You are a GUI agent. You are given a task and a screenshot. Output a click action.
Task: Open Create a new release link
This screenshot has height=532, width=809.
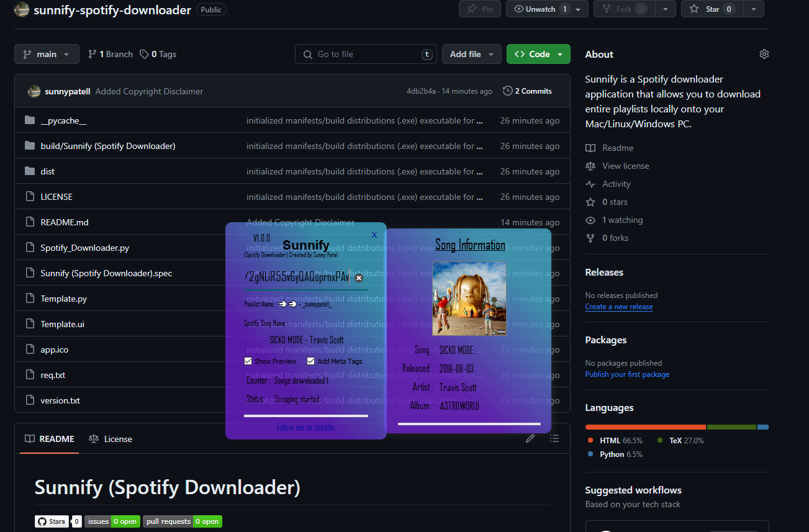(x=619, y=307)
